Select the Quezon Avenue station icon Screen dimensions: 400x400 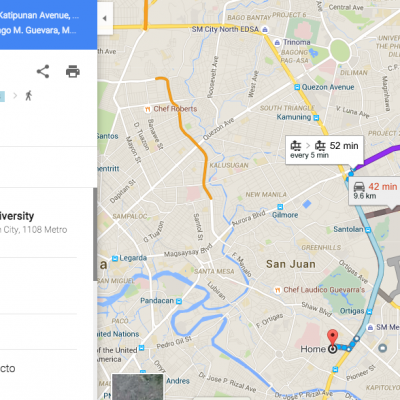pyautogui.click(x=297, y=87)
